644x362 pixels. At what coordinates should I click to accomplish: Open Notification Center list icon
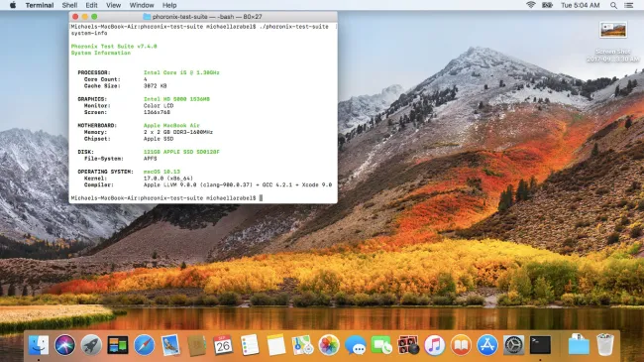[629, 5]
